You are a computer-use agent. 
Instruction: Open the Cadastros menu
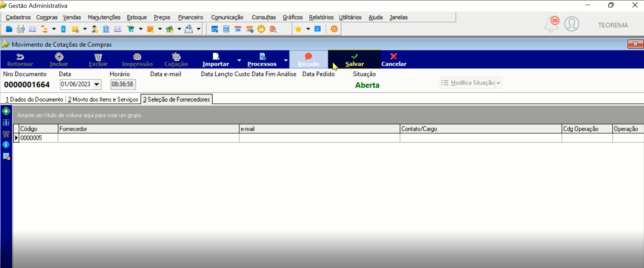(18, 17)
